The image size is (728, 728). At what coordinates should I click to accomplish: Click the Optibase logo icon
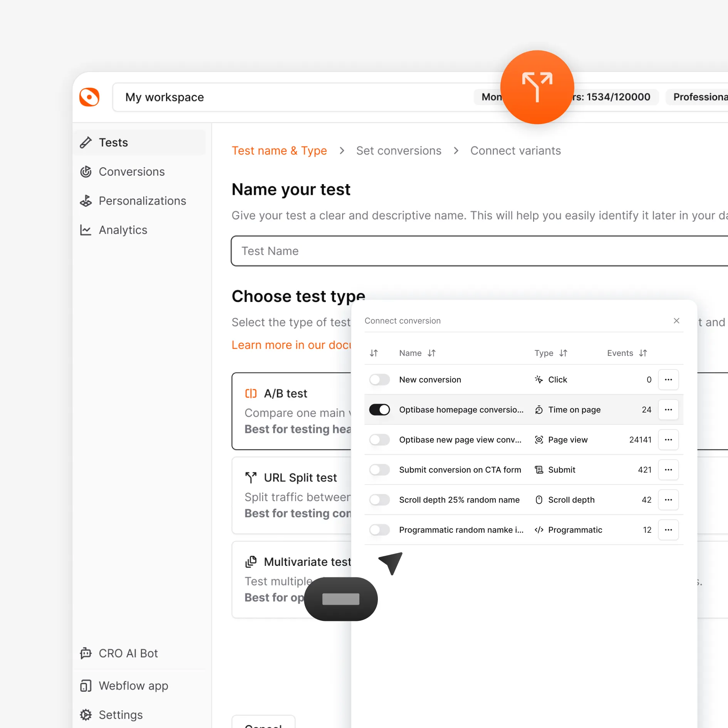[89, 97]
